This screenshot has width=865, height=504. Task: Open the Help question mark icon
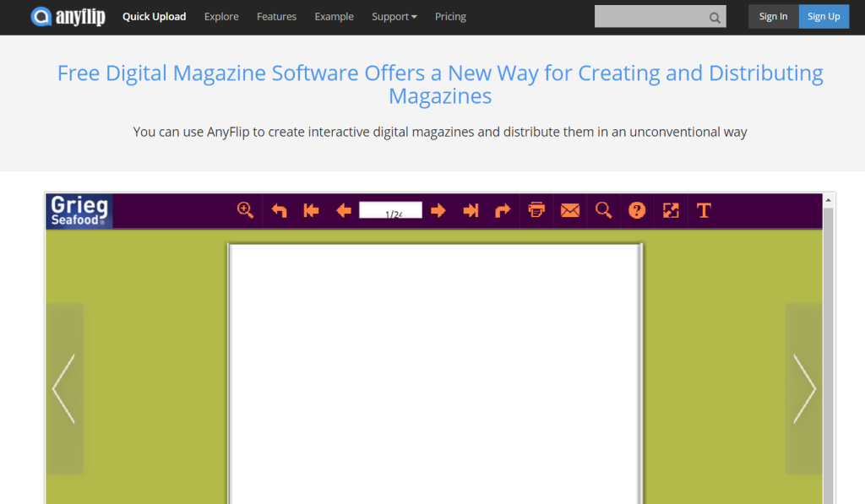click(x=637, y=210)
